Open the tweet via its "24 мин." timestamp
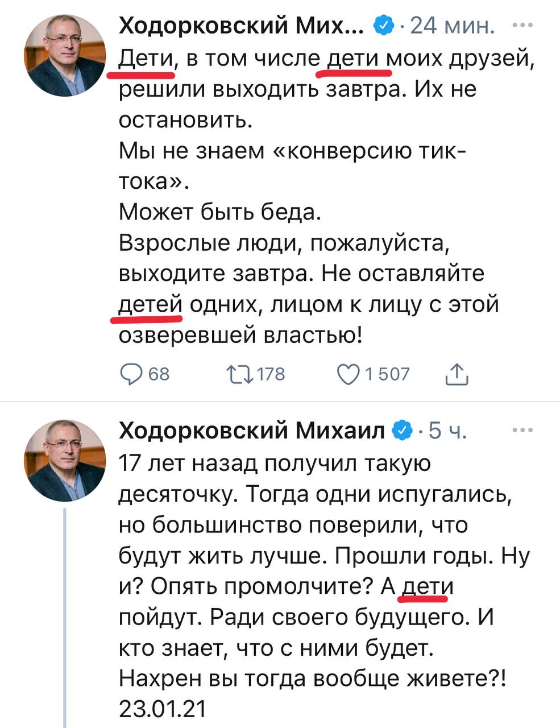 click(452, 26)
